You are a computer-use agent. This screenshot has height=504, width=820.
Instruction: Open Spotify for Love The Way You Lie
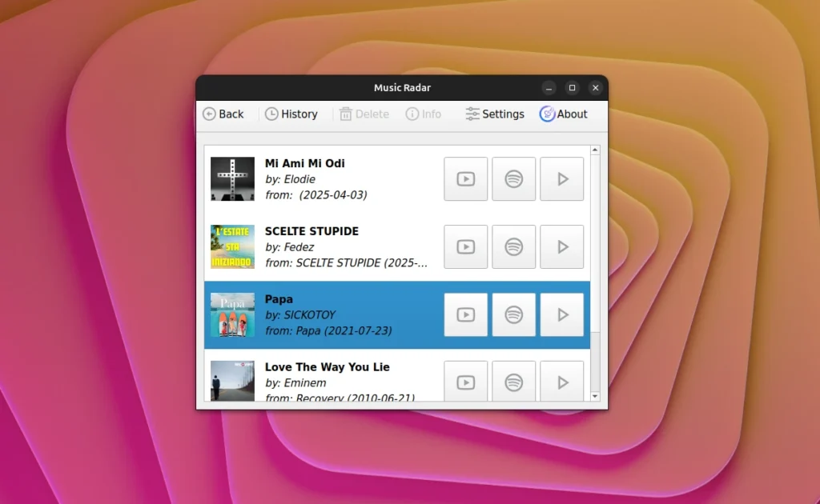[x=513, y=382]
